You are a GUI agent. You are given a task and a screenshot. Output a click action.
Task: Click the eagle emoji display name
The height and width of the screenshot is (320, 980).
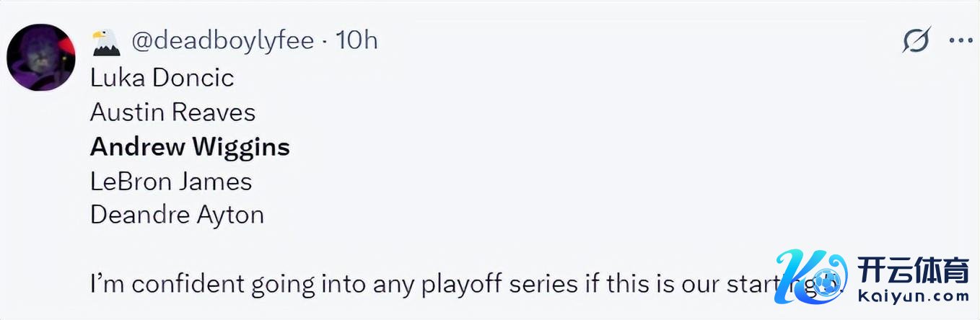(105, 41)
